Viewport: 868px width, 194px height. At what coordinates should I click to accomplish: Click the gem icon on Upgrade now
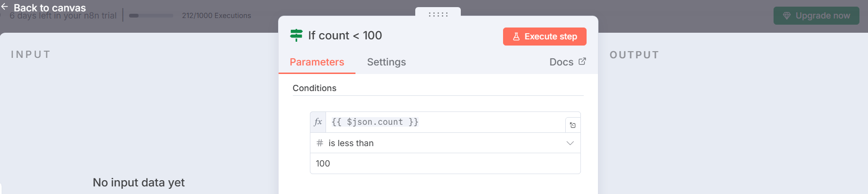tap(786, 16)
